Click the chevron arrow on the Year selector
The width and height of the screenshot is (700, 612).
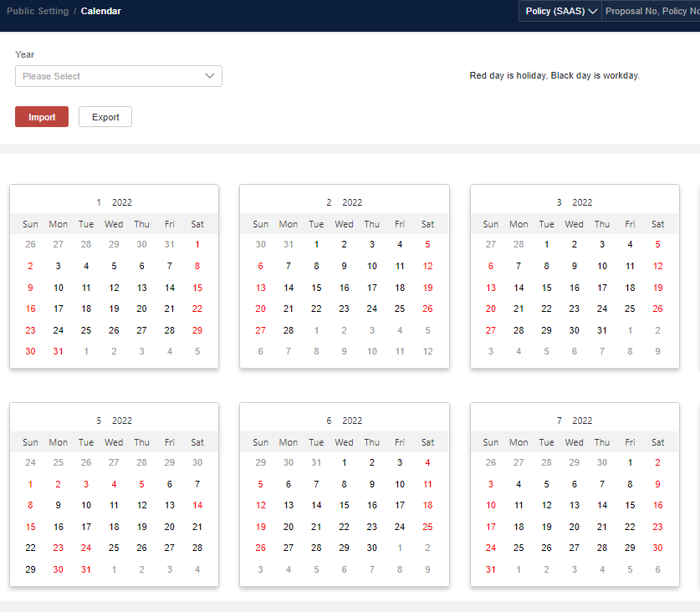(x=210, y=76)
